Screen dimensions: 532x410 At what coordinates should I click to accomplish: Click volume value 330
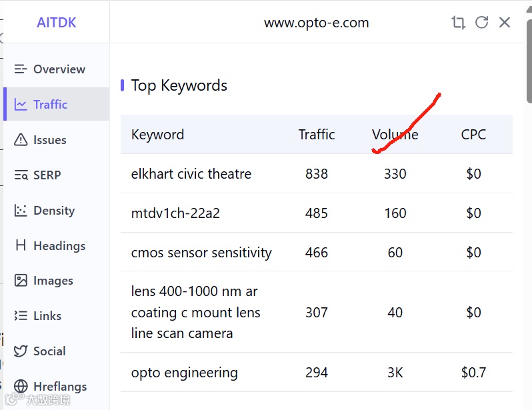coord(395,174)
